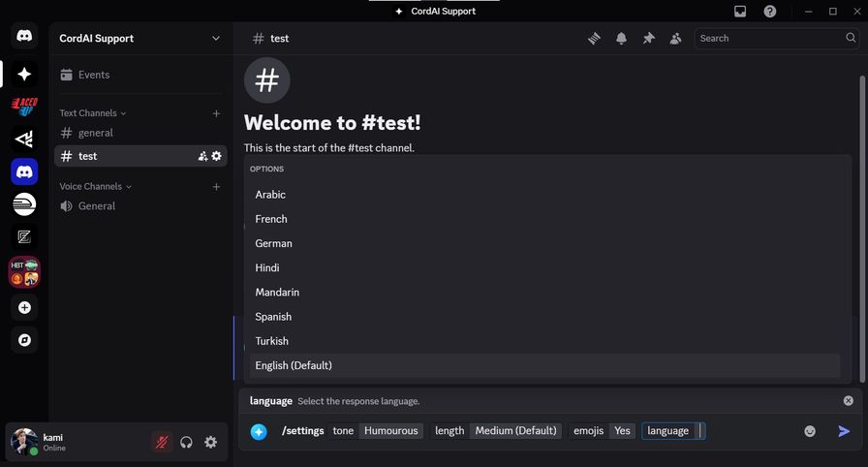Open the emoji picker
The image size is (868, 467).
click(810, 431)
